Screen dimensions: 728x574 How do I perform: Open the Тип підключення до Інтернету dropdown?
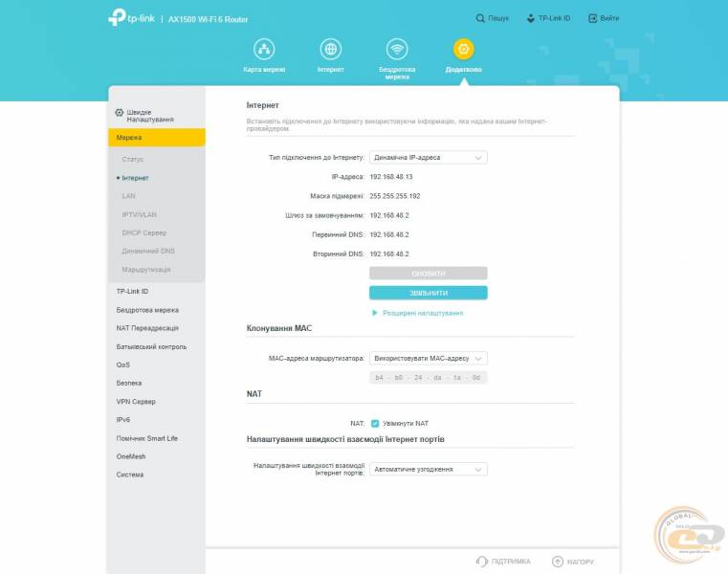pos(428,158)
